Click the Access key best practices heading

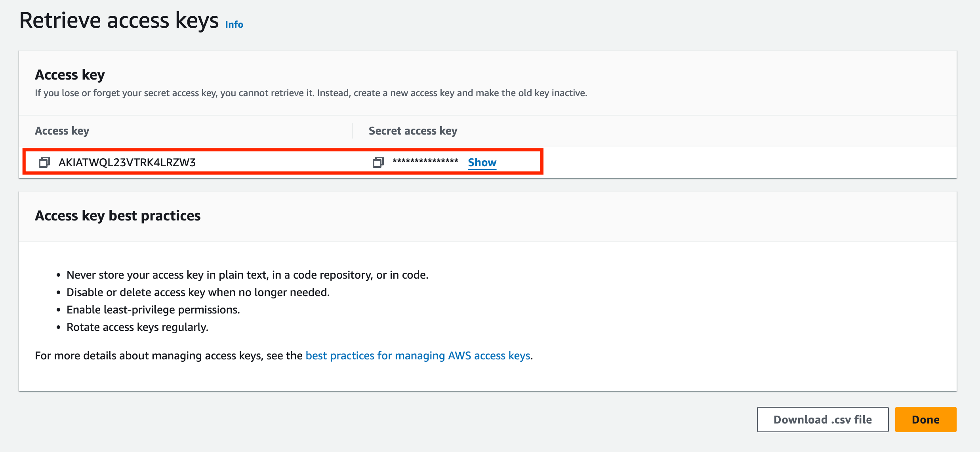(118, 216)
